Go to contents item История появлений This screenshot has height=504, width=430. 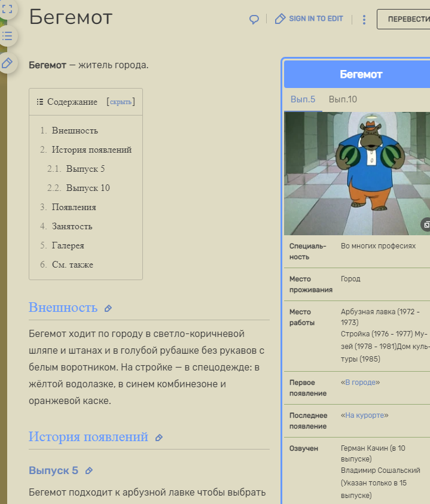pyautogui.click(x=92, y=150)
